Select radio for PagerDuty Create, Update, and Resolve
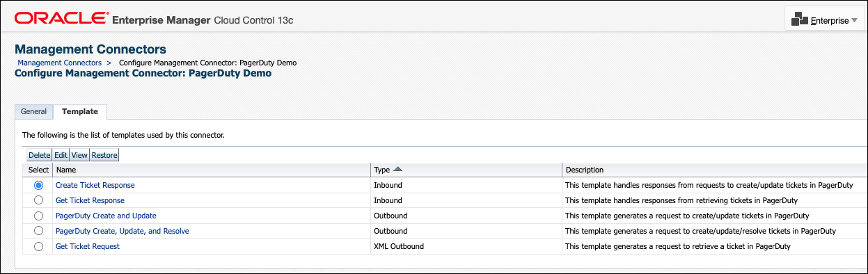Screen dimensions: 868x274 click(38, 231)
